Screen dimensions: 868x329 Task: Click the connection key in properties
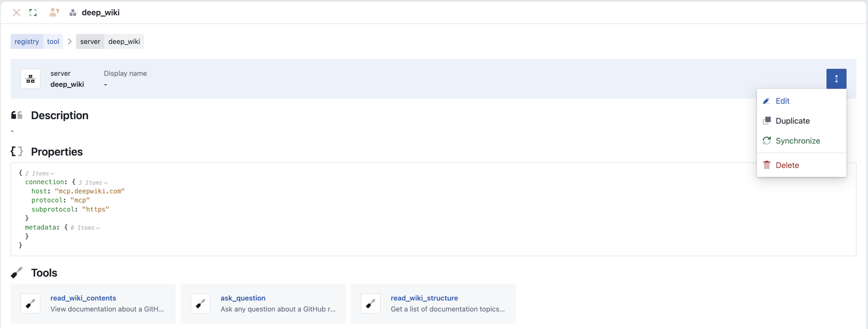click(x=45, y=182)
